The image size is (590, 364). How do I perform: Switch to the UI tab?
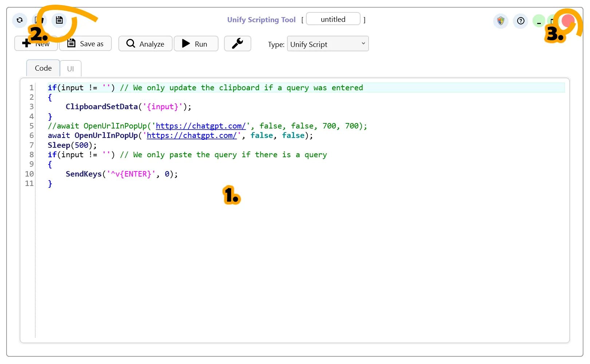[71, 69]
